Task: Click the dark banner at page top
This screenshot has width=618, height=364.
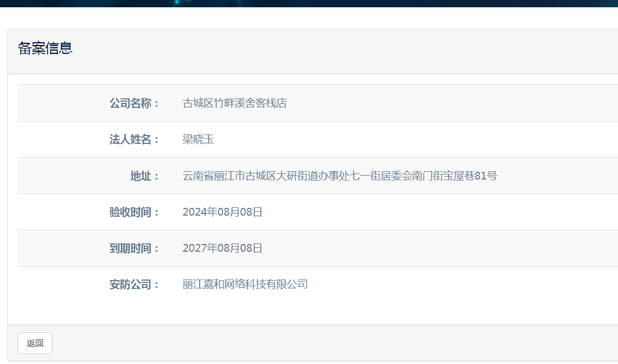Action: [309, 3]
